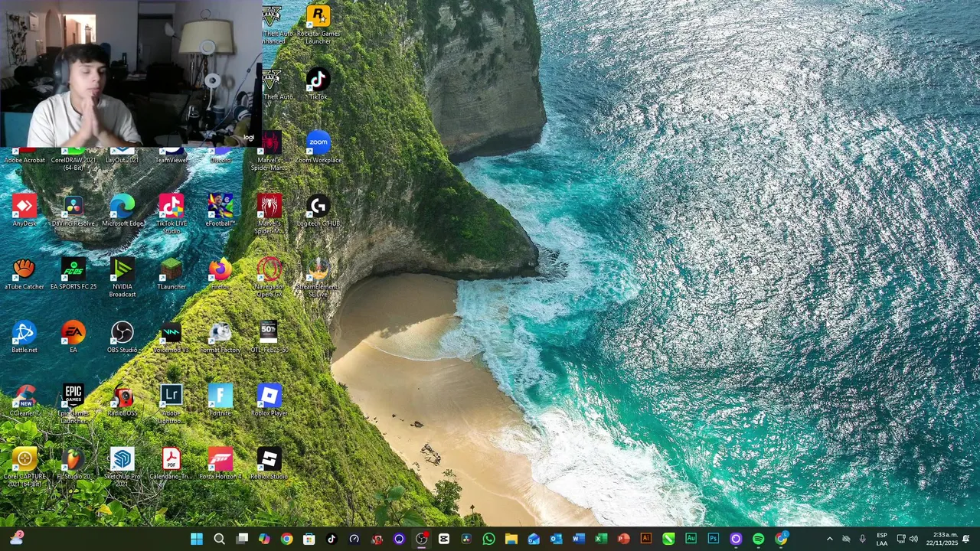Open the Logitech G HUB shortcut
Viewport: 980px width, 551px height.
pos(318,210)
